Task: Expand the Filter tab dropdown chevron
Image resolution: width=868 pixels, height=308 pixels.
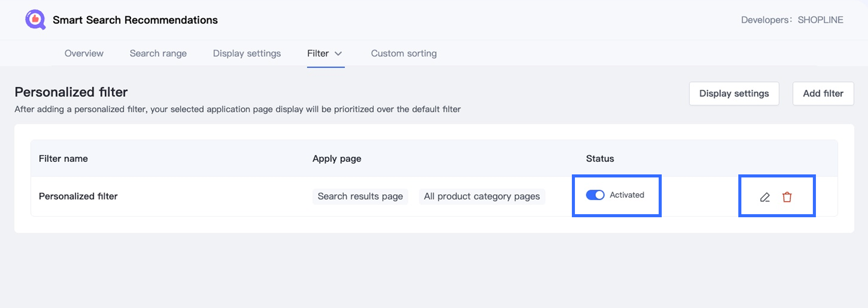Action: [338, 54]
